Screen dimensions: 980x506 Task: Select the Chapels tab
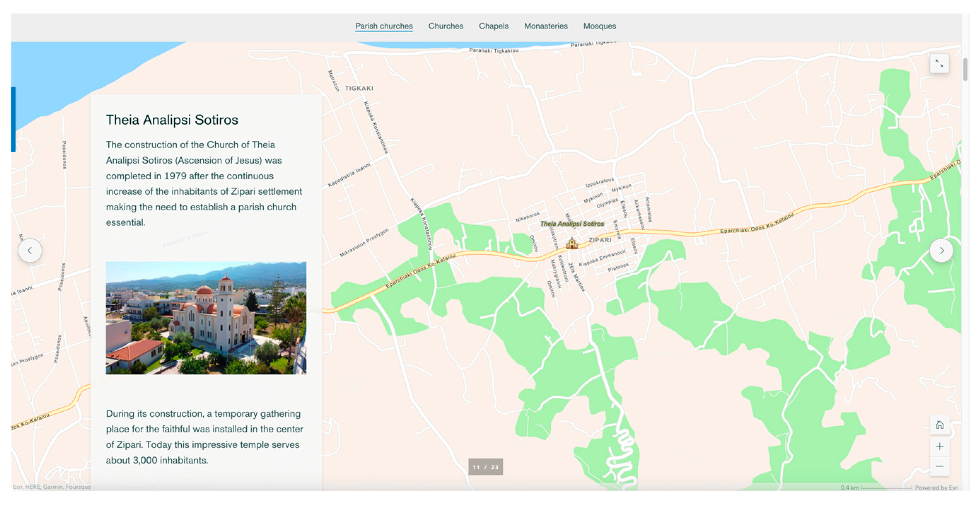(494, 26)
